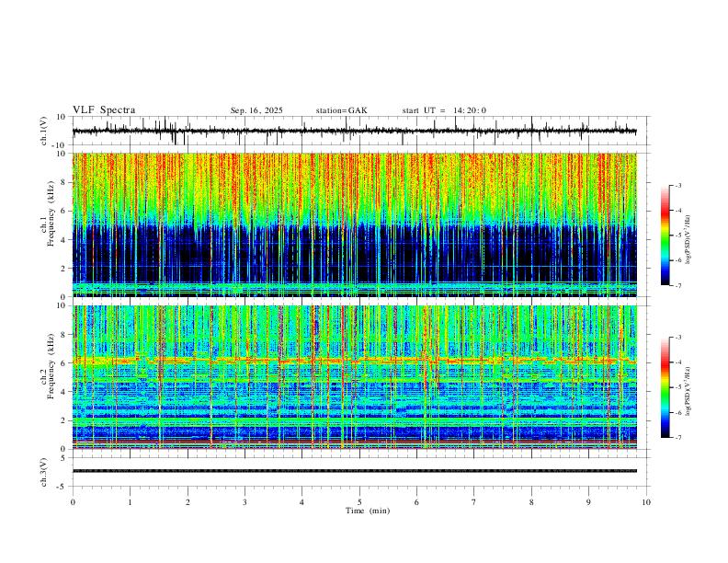Image resolution: width=728 pixels, height=563 pixels.
Task: Select the date text "Sep. 16, 2025"
Action: [256, 110]
